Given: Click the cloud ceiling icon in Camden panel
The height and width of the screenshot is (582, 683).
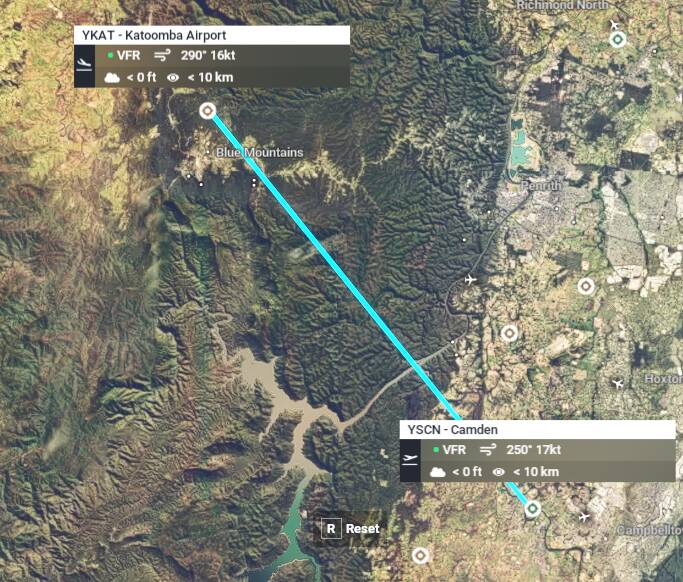Looking at the screenshot, I should [437, 472].
